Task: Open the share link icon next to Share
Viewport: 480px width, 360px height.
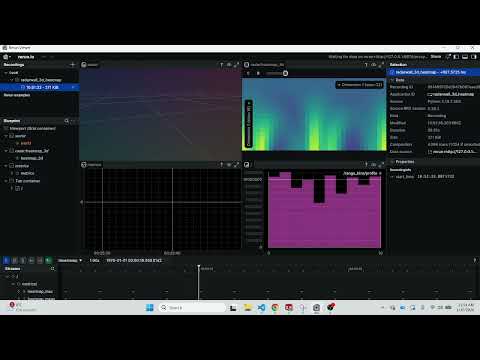Action: (x=448, y=57)
